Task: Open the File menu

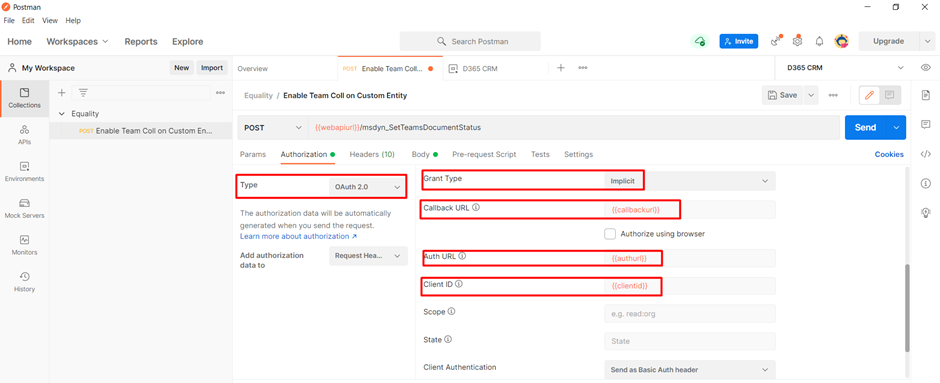Action: point(9,20)
